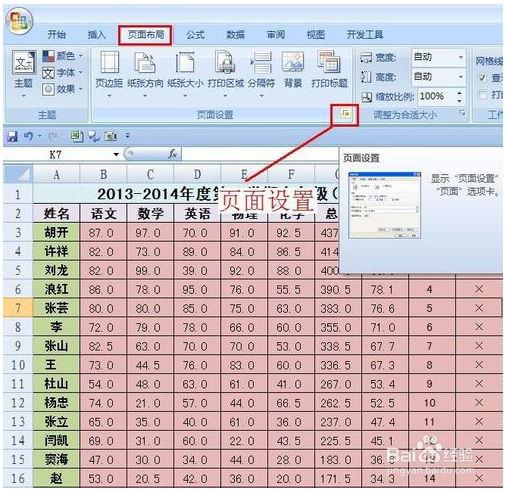Switch to the Insert (插入) tab

click(x=96, y=34)
